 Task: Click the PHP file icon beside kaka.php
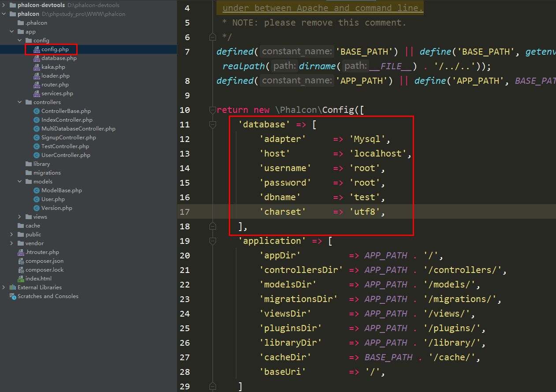click(37, 67)
